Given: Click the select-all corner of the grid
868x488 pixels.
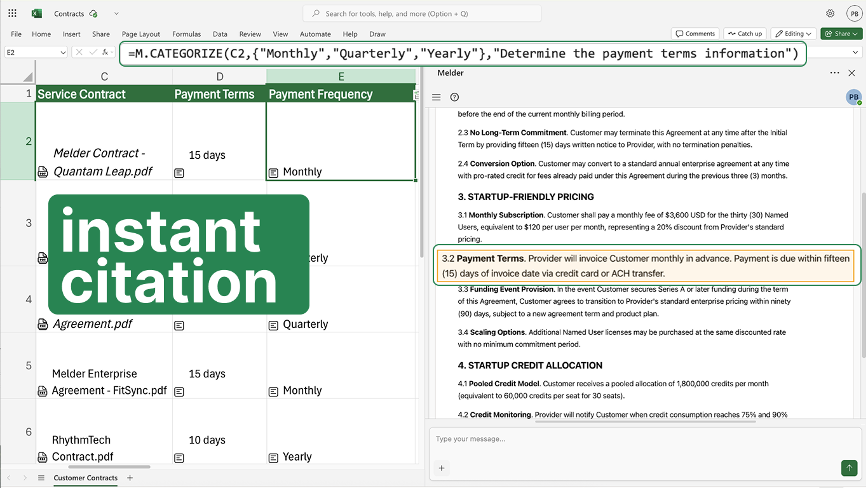Looking at the screenshot, I should click(28, 77).
